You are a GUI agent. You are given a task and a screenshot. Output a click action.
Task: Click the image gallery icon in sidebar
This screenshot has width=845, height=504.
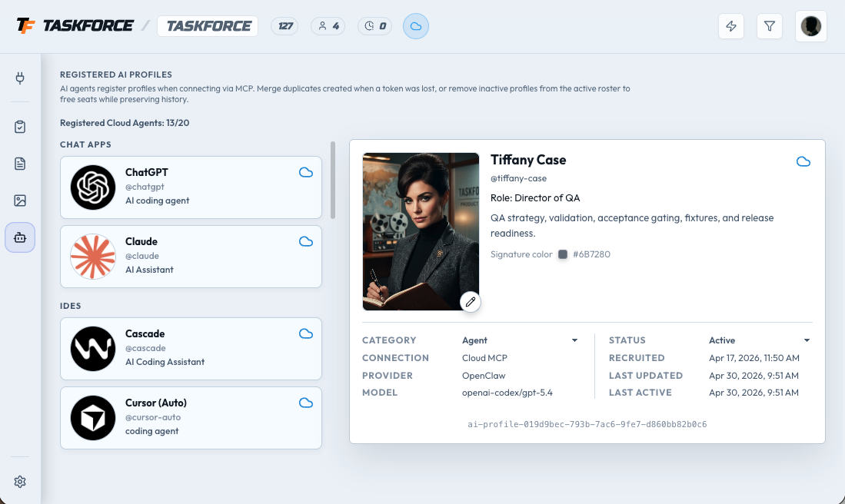coord(20,200)
